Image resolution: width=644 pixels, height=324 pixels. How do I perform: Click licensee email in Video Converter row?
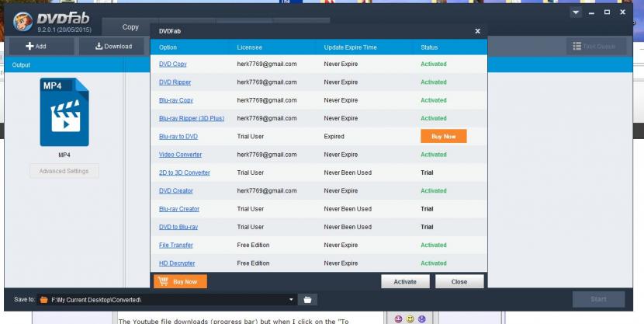[267, 155]
